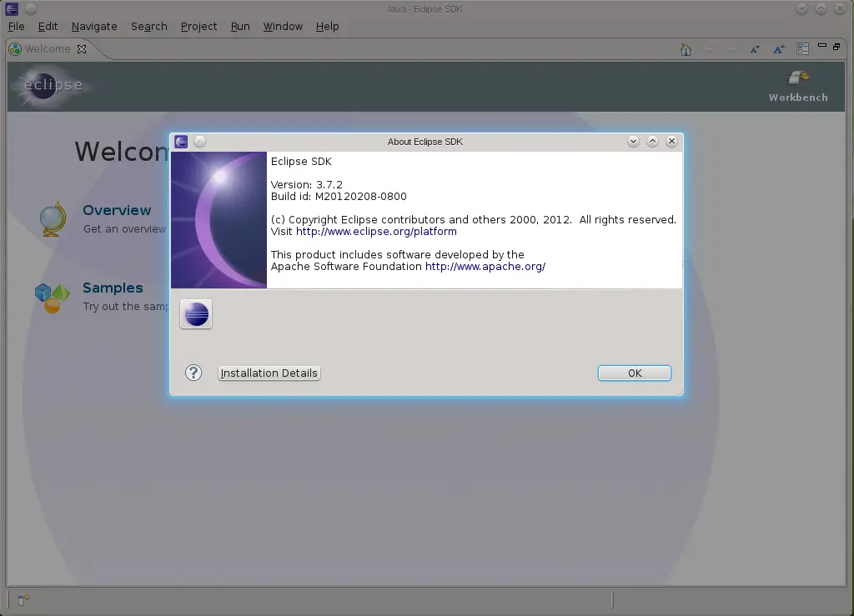The height and width of the screenshot is (616, 854).
Task: Click the Samples shapes icon
Action: [x=53, y=298]
